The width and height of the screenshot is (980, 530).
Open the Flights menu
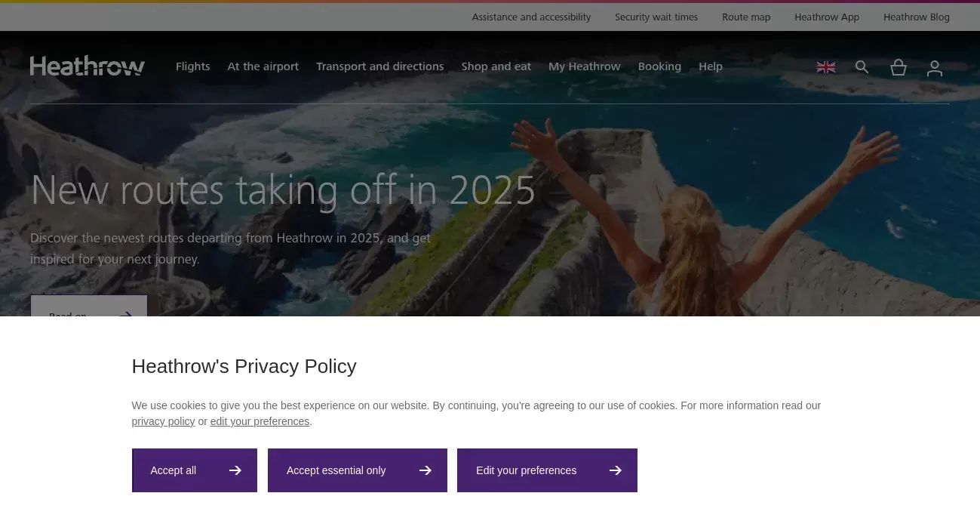(193, 66)
